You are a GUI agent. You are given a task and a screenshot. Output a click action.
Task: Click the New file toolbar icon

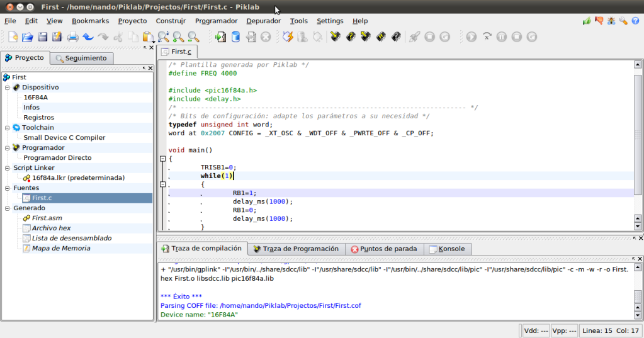click(x=13, y=37)
